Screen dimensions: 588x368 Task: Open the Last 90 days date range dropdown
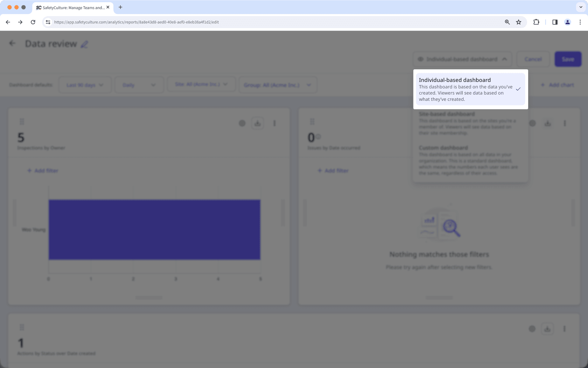click(85, 84)
